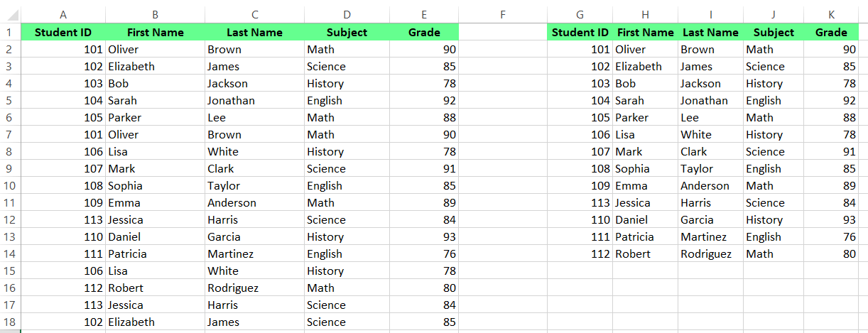The width and height of the screenshot is (868, 333).
Task: Select the Subject header cell in column J
Action: tap(774, 32)
